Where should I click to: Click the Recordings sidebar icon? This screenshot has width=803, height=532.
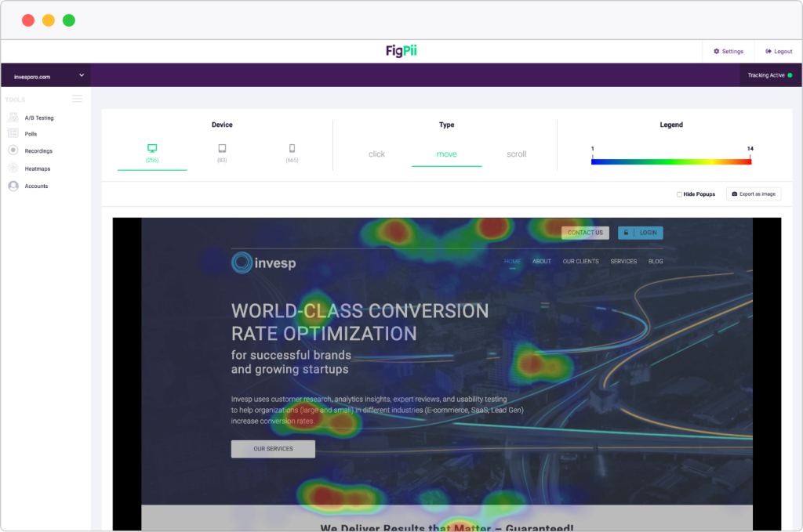click(13, 150)
